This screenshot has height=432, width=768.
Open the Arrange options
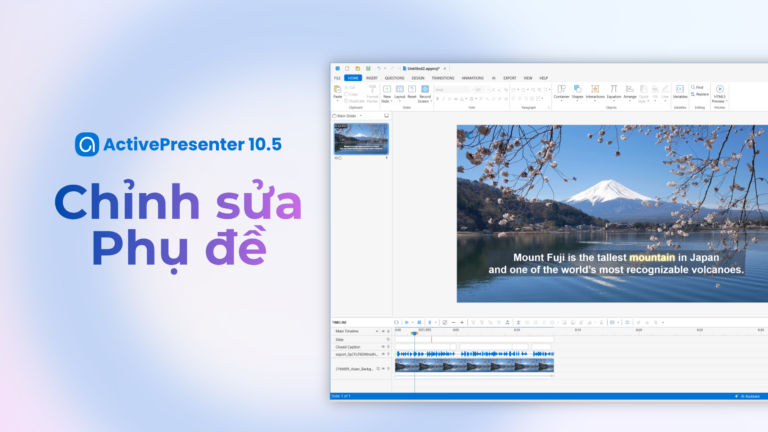pos(630,93)
